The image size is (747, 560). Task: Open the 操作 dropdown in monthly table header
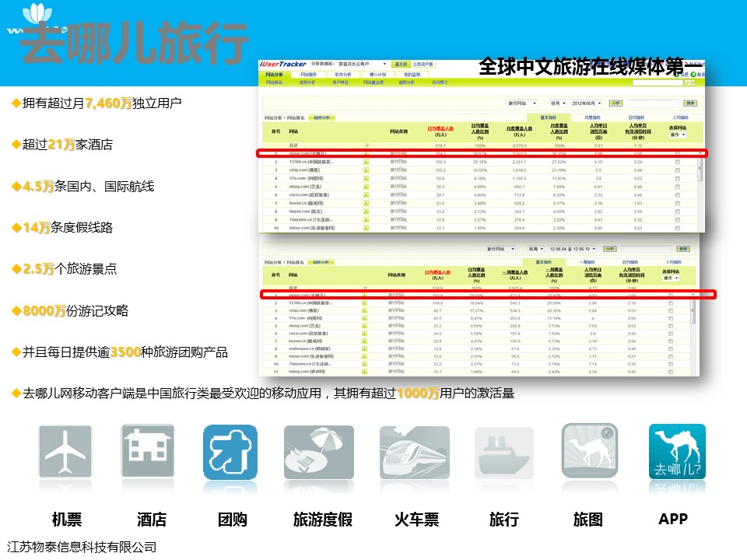[678, 135]
